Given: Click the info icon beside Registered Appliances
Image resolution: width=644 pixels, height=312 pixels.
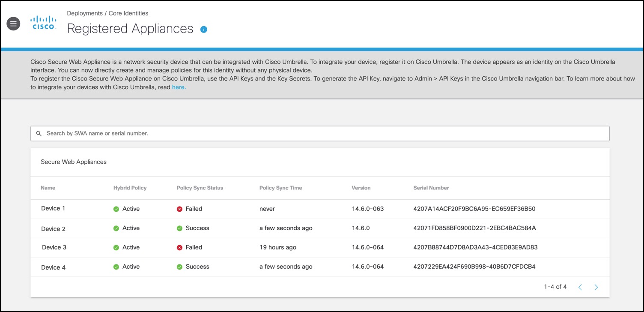Looking at the screenshot, I should (x=204, y=30).
